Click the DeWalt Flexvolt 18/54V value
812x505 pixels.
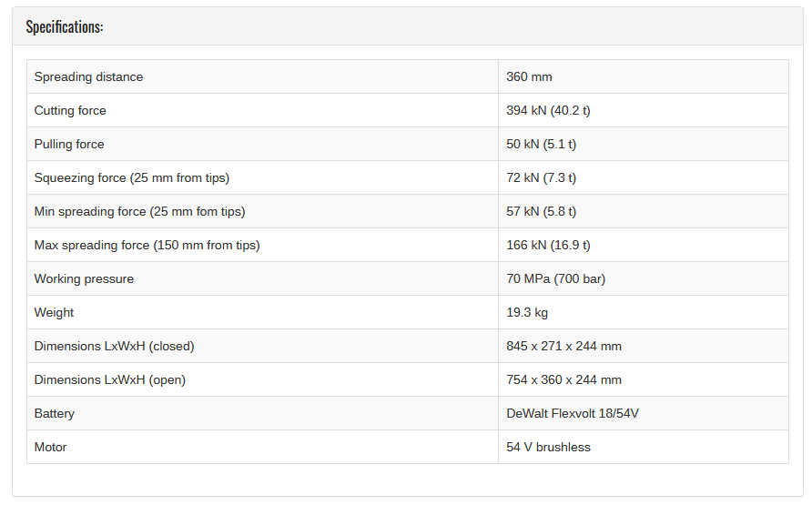[573, 413]
